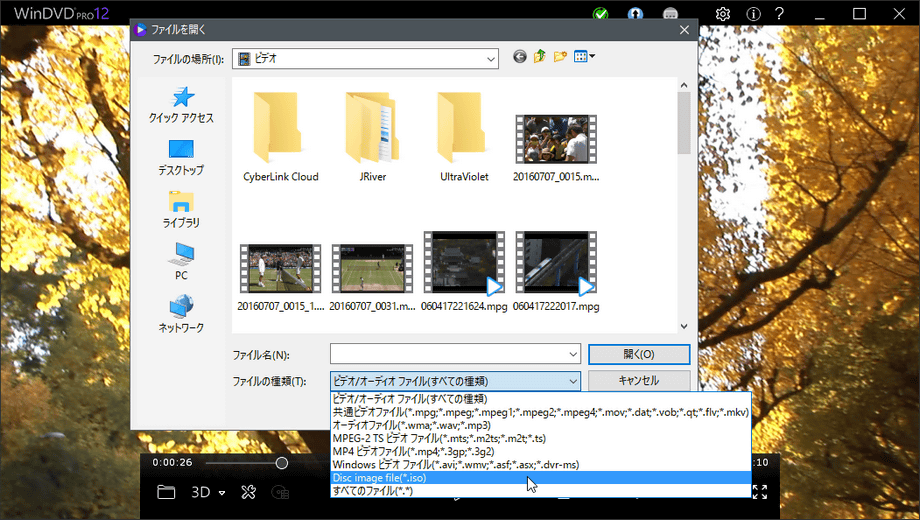The width and height of the screenshot is (920, 520).
Task: Choose Windows video files (*.avi) option
Action: [541, 464]
